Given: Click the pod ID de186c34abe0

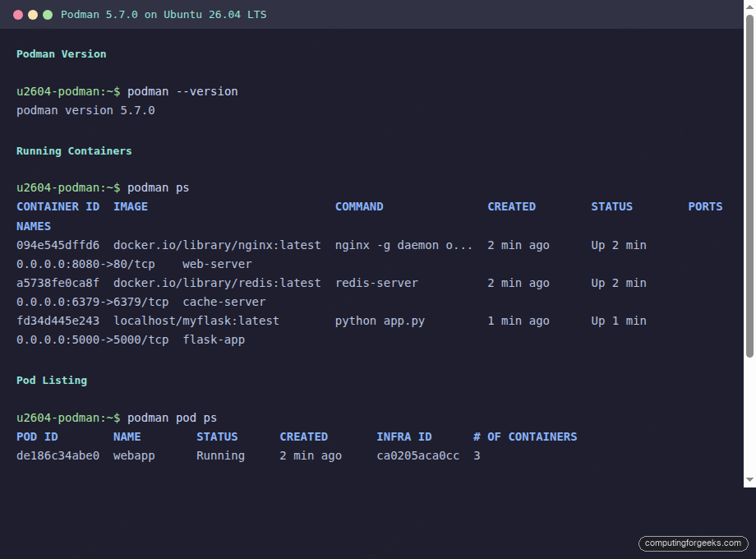Looking at the screenshot, I should click(58, 455).
